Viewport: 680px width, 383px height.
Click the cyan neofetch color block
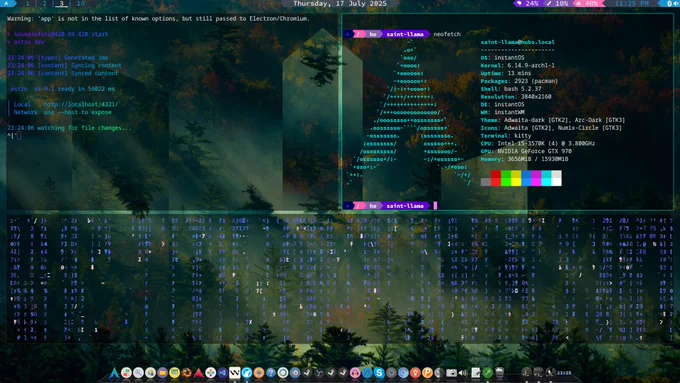point(546,178)
